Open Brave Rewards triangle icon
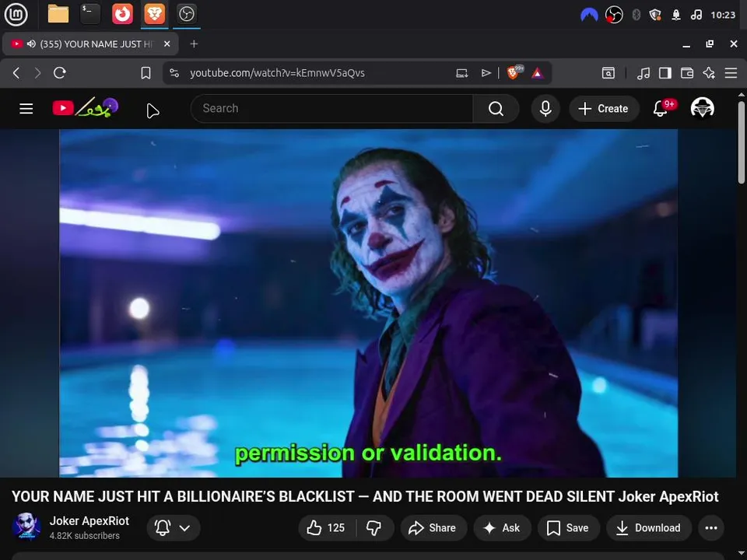 point(537,73)
